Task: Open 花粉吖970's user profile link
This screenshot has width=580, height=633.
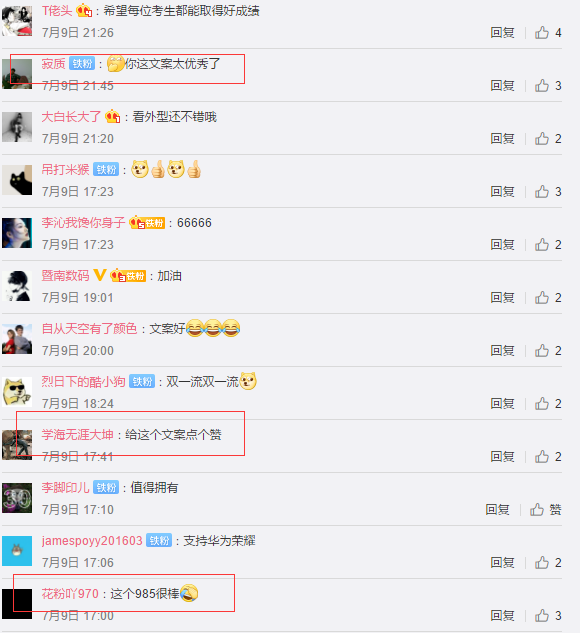Action: pos(70,593)
